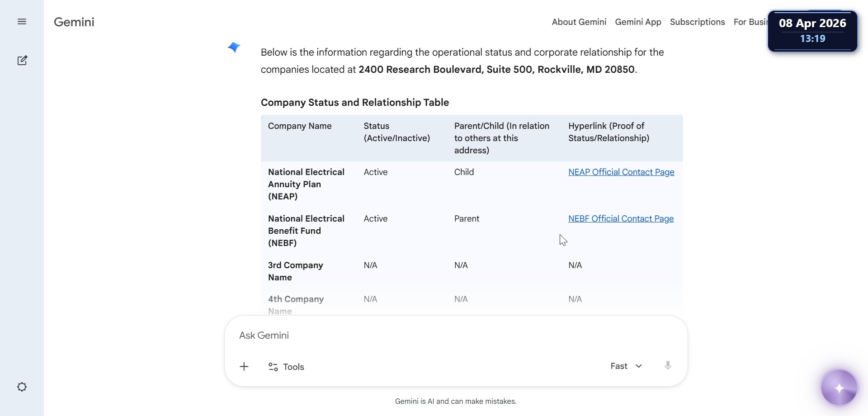868x416 pixels.
Task: Open settings gear in sidebar
Action: pos(22,387)
